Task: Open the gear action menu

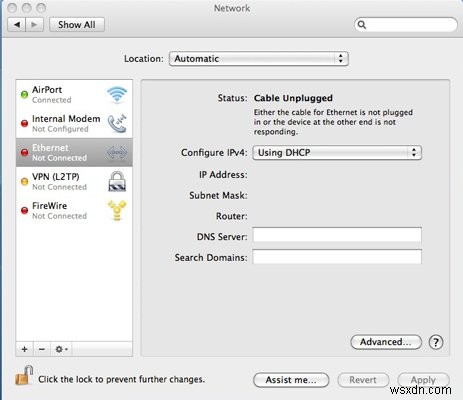Action: coord(61,349)
